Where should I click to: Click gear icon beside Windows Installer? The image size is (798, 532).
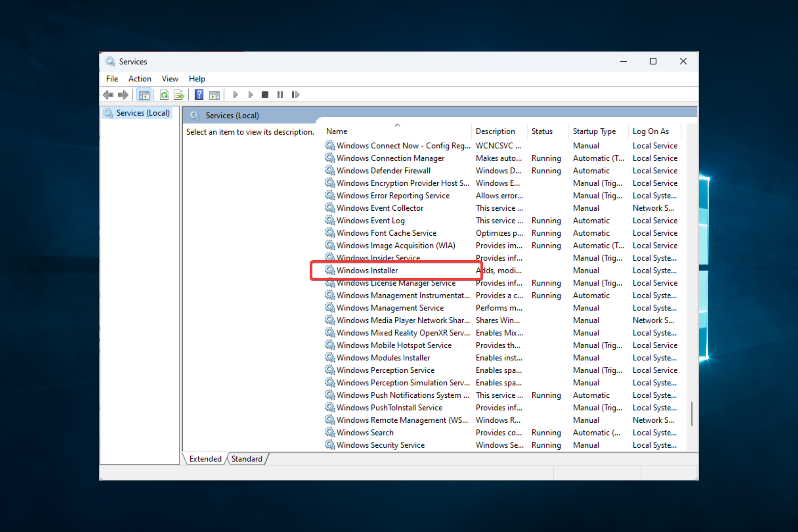(x=330, y=270)
